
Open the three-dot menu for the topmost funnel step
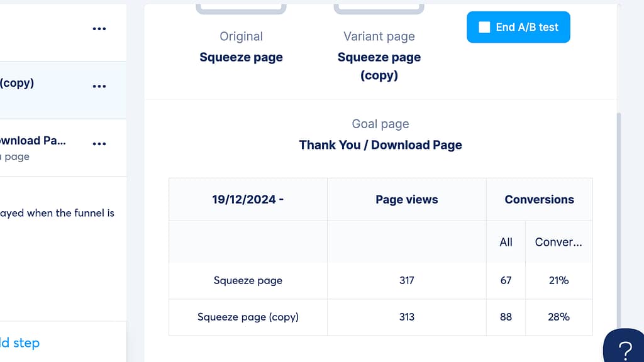99,29
